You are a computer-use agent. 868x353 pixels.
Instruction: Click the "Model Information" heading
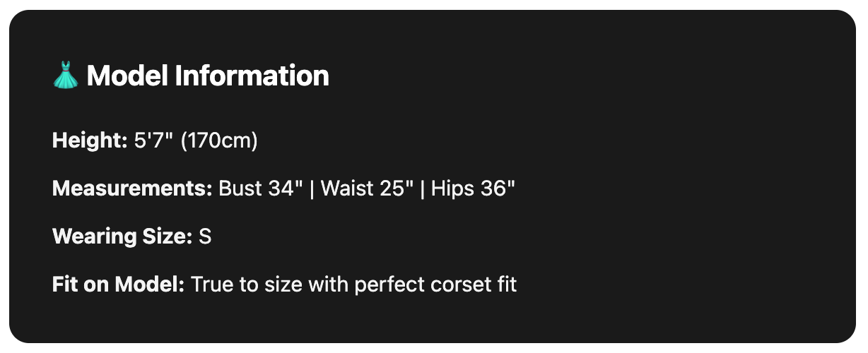tap(207, 76)
